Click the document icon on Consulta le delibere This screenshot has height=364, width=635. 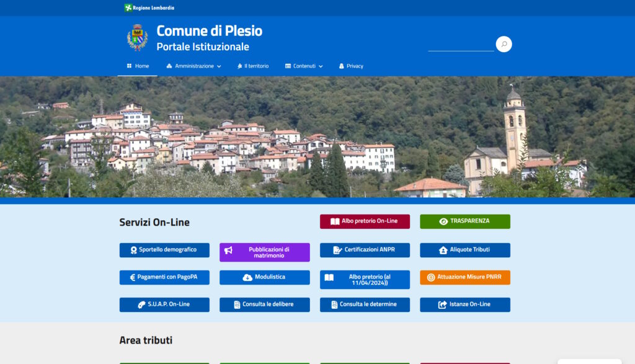tap(237, 305)
